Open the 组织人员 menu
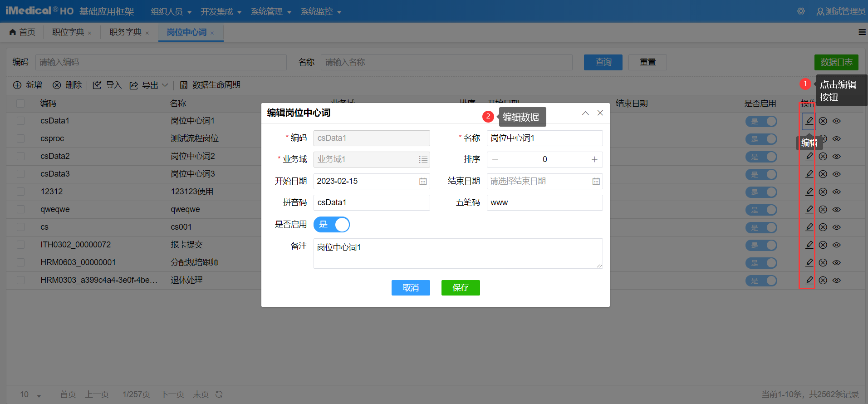The width and height of the screenshot is (868, 404). [171, 11]
